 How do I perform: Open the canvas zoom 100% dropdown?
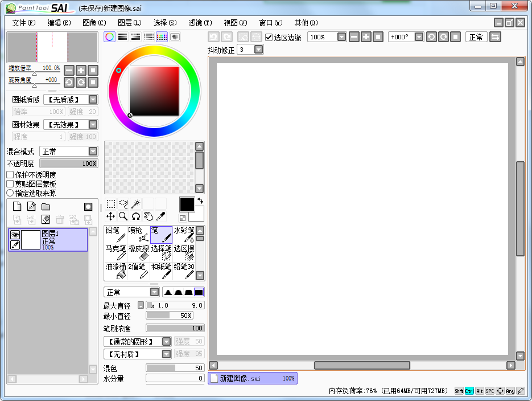(341, 36)
